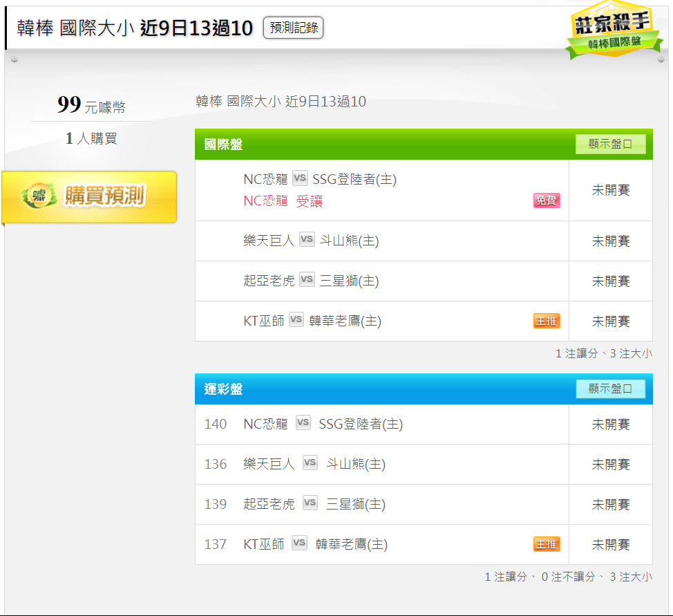Click VS icon in row 136 matchup
Image resolution: width=673 pixels, height=616 pixels.
click(310, 463)
